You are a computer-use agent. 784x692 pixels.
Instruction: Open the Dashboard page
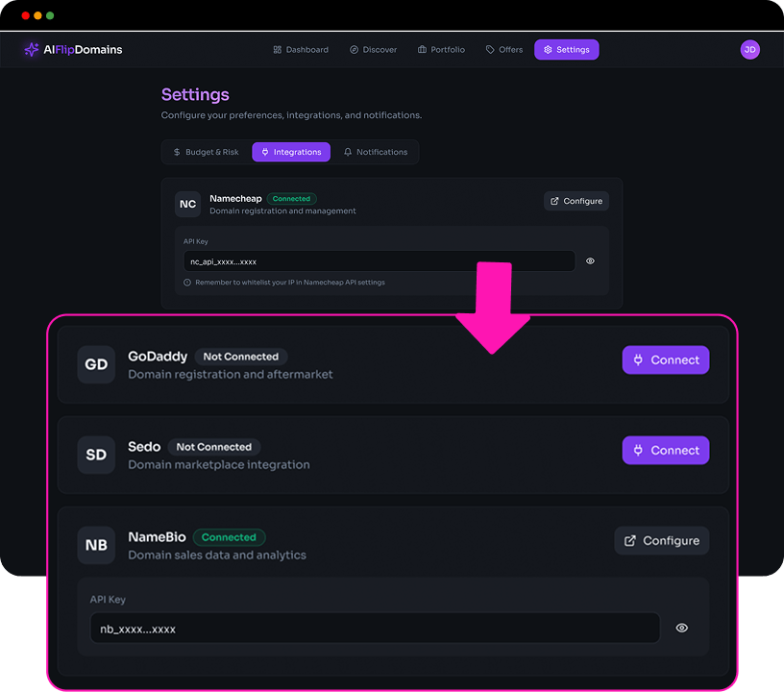click(x=301, y=50)
